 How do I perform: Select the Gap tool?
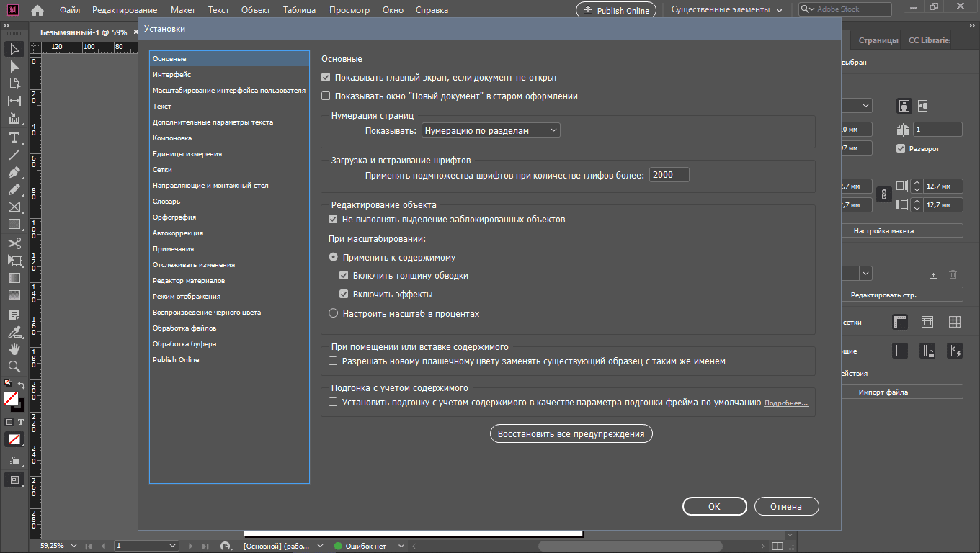(14, 101)
